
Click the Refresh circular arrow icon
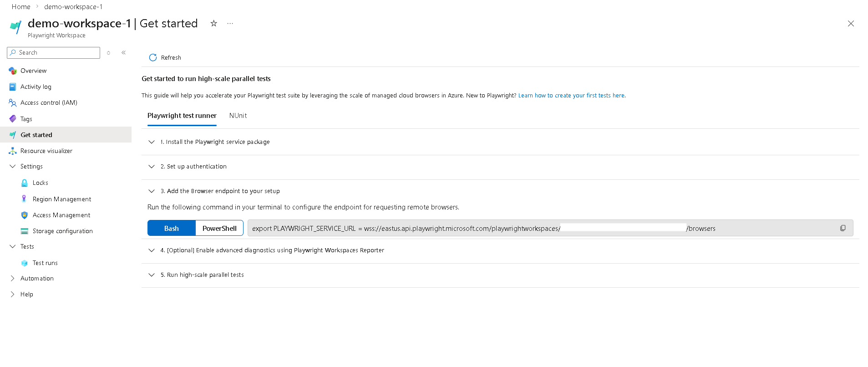(x=153, y=57)
